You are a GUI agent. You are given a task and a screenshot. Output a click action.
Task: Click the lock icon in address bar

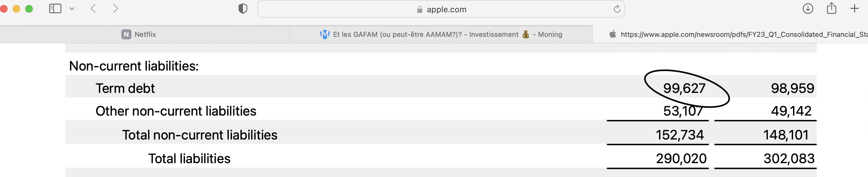(x=420, y=9)
